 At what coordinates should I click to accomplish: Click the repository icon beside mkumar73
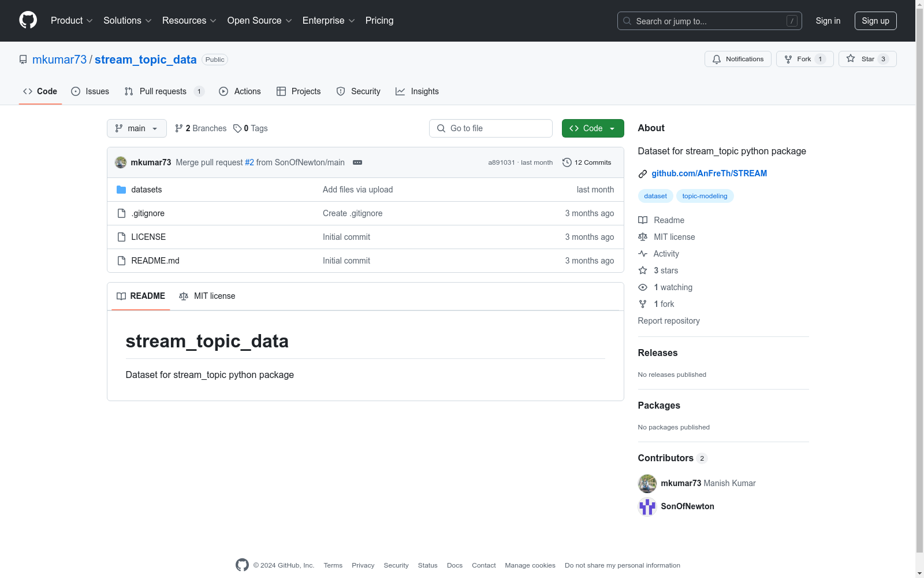tap(23, 60)
